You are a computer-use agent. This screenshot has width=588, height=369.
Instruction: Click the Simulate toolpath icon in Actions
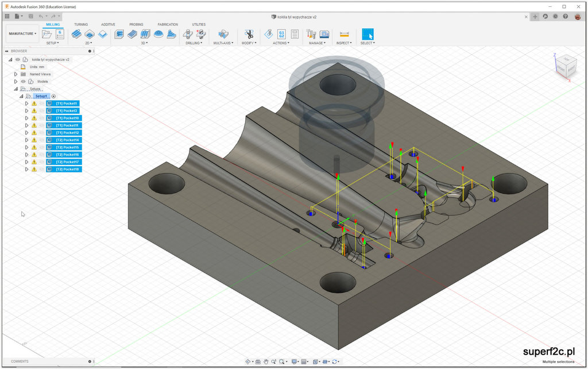click(268, 34)
